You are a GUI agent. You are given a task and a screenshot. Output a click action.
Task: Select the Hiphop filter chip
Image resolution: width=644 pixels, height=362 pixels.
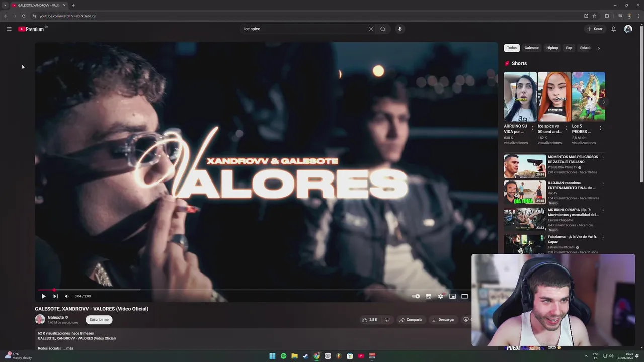click(x=552, y=48)
